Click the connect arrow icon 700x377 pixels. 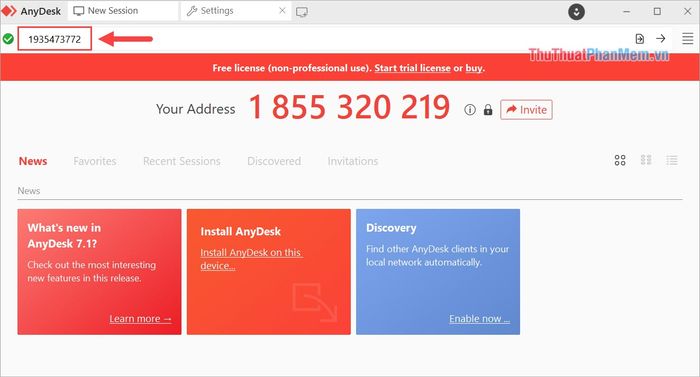[x=661, y=39]
